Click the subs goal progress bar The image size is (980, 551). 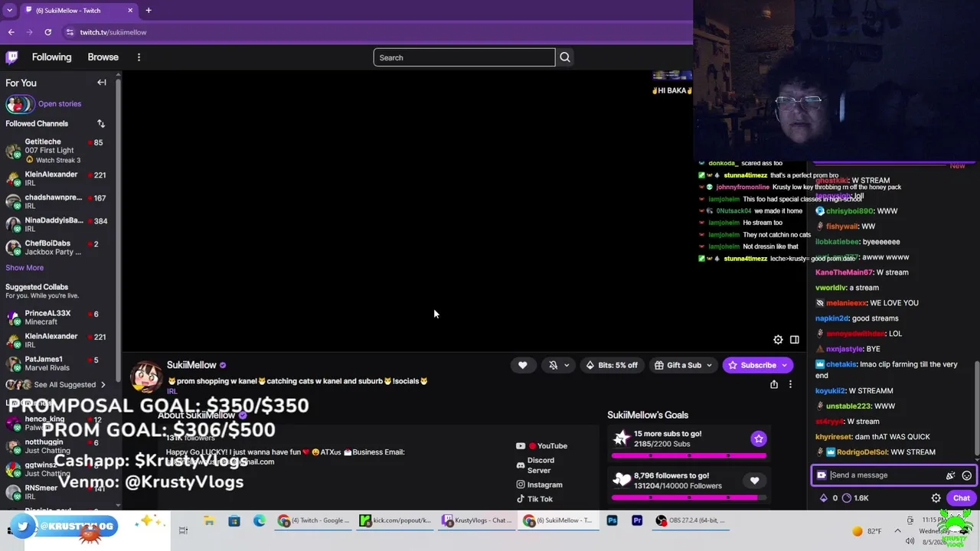click(689, 455)
